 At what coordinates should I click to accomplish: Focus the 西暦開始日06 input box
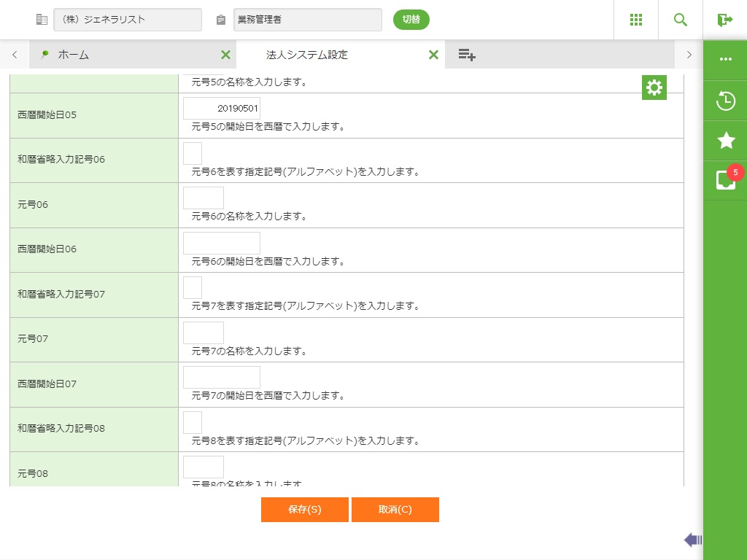(222, 244)
